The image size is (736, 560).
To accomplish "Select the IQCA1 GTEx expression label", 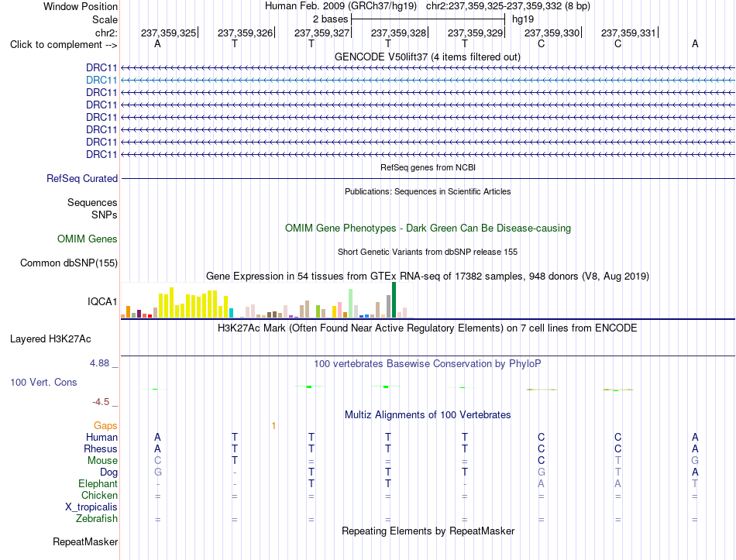I will 102,301.
